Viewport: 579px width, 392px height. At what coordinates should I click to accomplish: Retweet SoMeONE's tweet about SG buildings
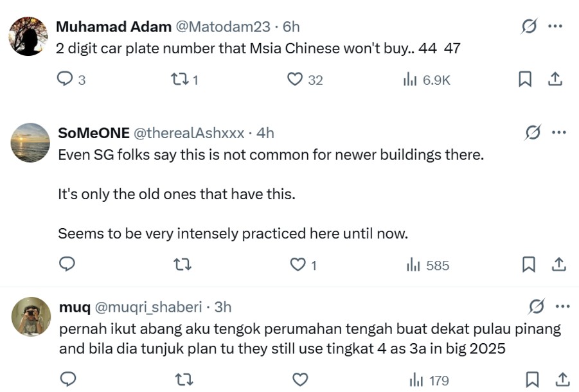point(183,265)
